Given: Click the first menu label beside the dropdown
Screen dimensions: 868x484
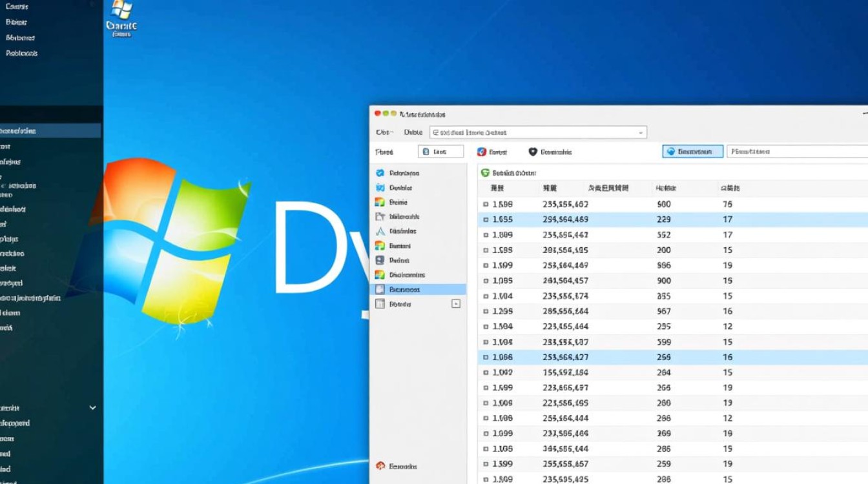Looking at the screenshot, I should [383, 132].
